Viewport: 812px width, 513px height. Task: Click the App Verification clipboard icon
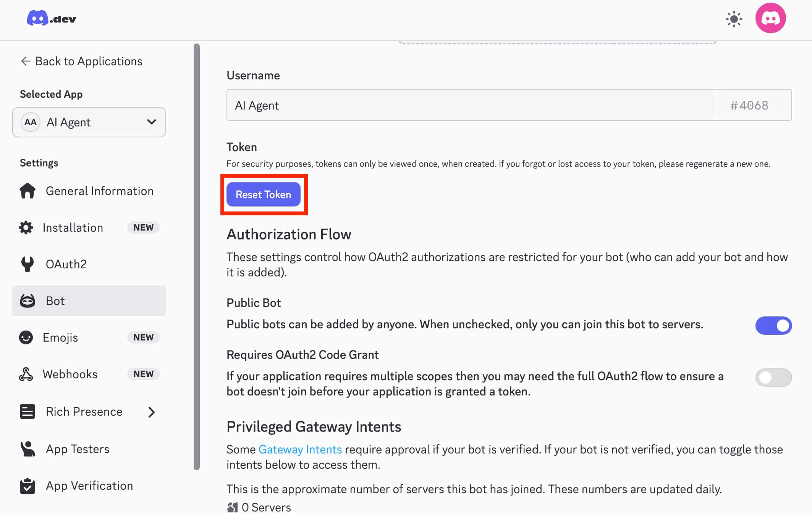coord(27,486)
